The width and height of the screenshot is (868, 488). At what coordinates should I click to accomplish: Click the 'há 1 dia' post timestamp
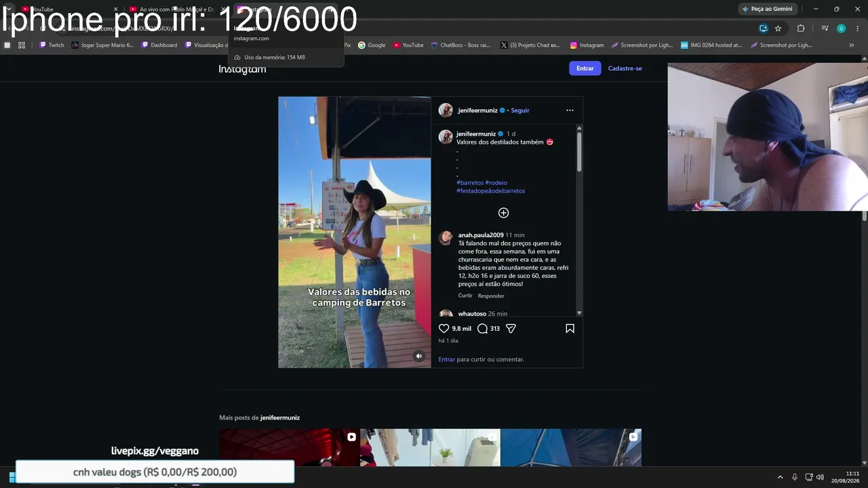tap(448, 341)
